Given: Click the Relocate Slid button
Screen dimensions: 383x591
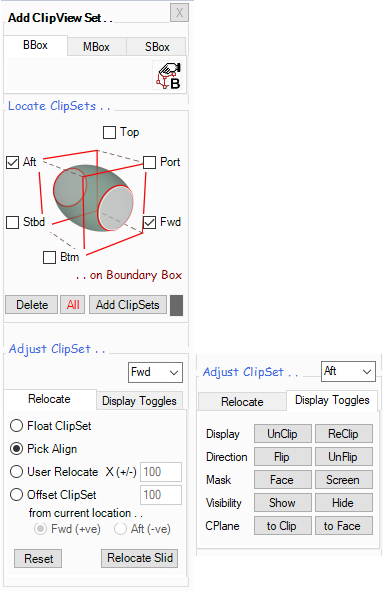Looking at the screenshot, I should coord(139,558).
